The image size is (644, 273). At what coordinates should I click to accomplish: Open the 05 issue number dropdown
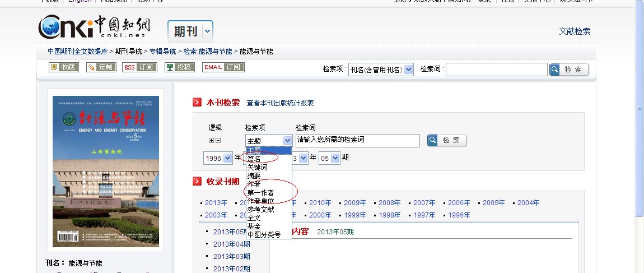[335, 158]
